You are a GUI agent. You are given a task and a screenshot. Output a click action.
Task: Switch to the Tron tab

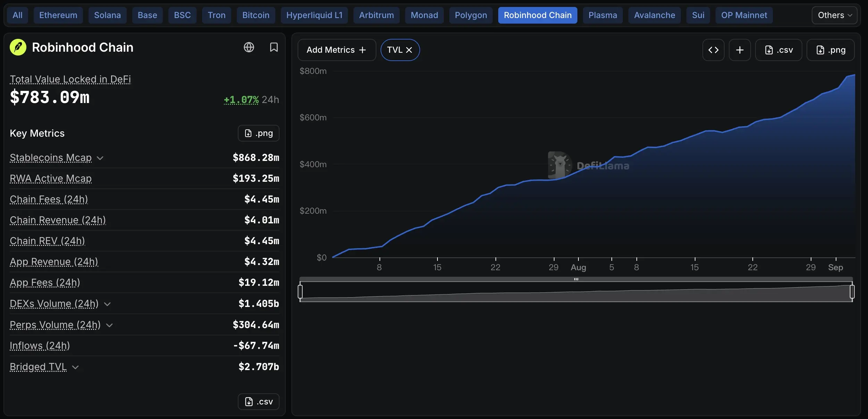[217, 15]
